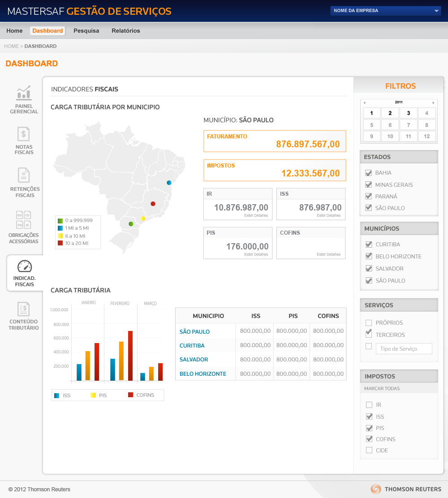Select month 3 in the calendar
This screenshot has width=448, height=498.
409,113
